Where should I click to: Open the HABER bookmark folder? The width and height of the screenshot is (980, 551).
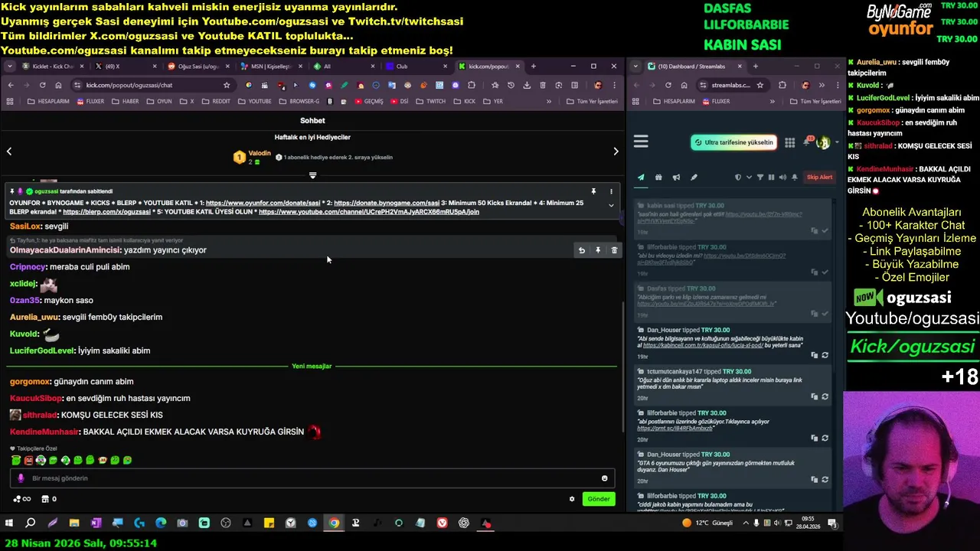click(125, 101)
